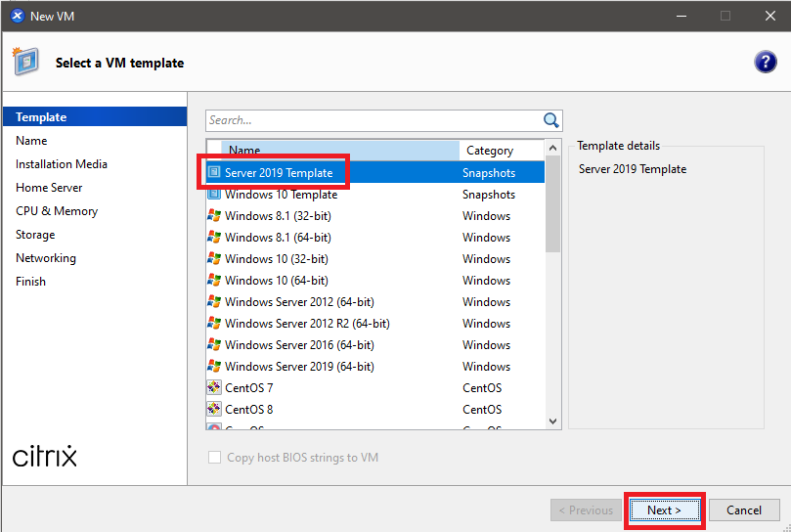Image resolution: width=791 pixels, height=532 pixels.
Task: Go to the CPU & Memory step
Action: [57, 211]
